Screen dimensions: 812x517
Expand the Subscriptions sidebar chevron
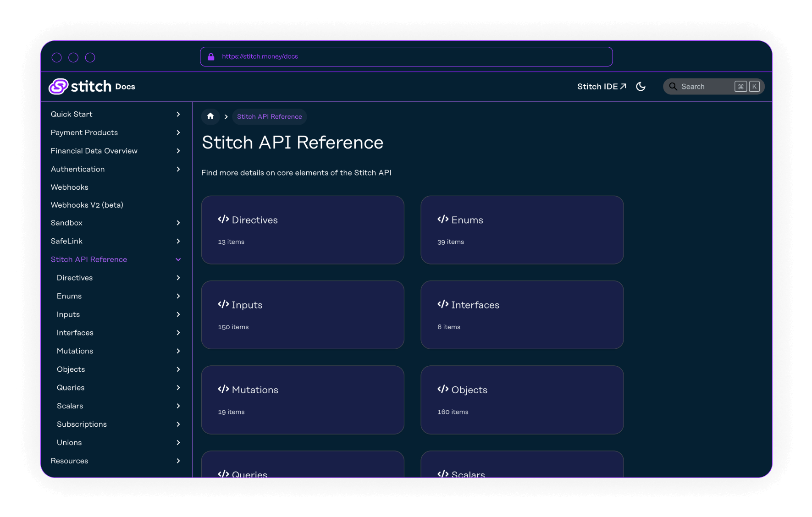click(x=178, y=424)
